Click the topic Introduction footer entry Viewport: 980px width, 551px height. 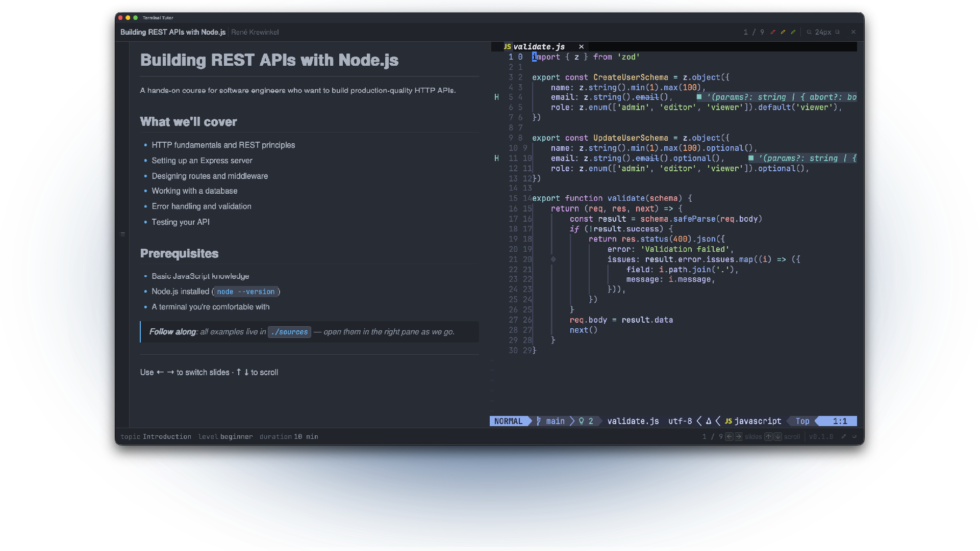point(156,437)
